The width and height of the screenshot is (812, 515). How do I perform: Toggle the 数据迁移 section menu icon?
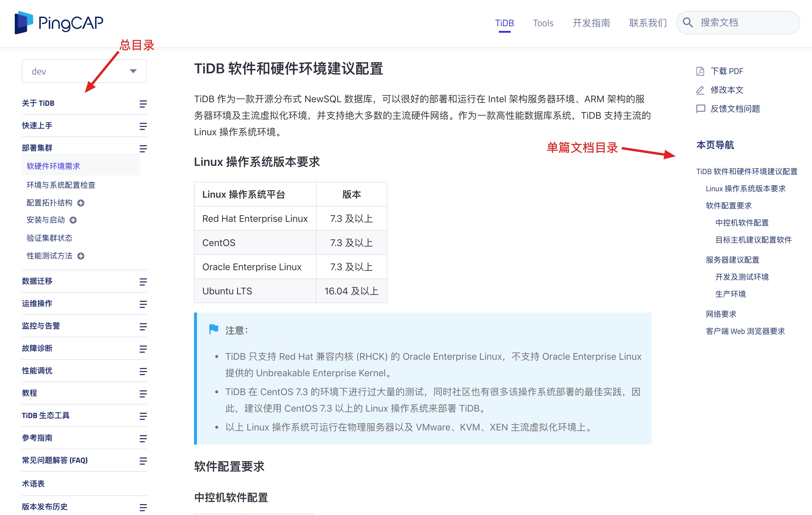click(x=143, y=282)
